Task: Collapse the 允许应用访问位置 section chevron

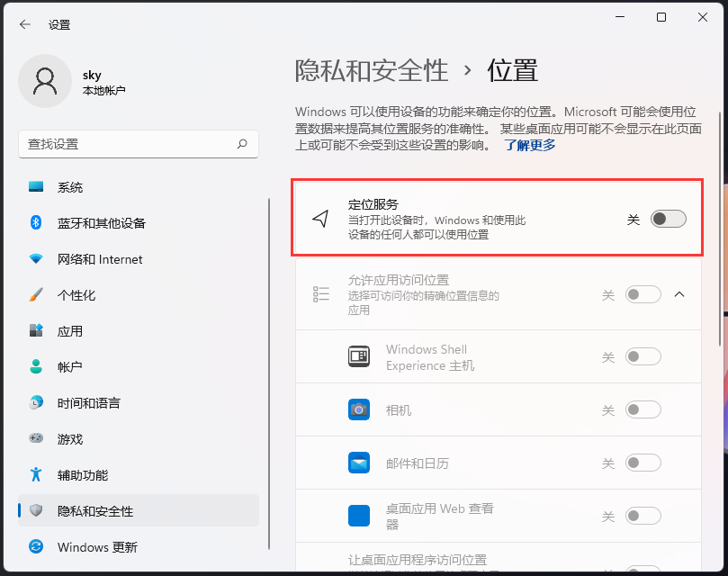Action: pos(679,294)
